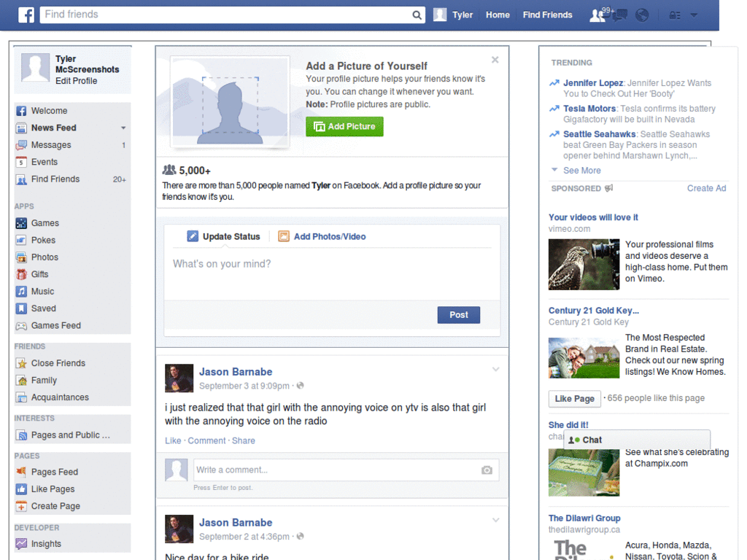Open the Games app icon
Screen dimensions: 747x560
pos(21,223)
